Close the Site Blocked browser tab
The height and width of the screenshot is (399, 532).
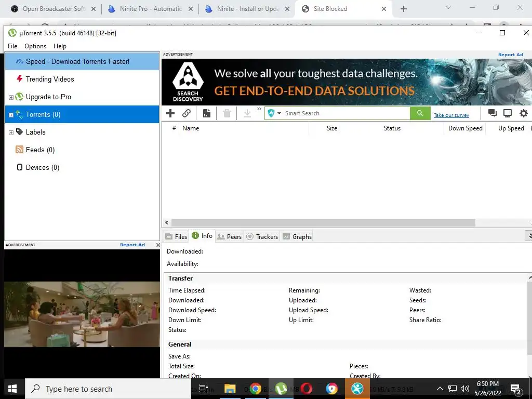tap(384, 9)
